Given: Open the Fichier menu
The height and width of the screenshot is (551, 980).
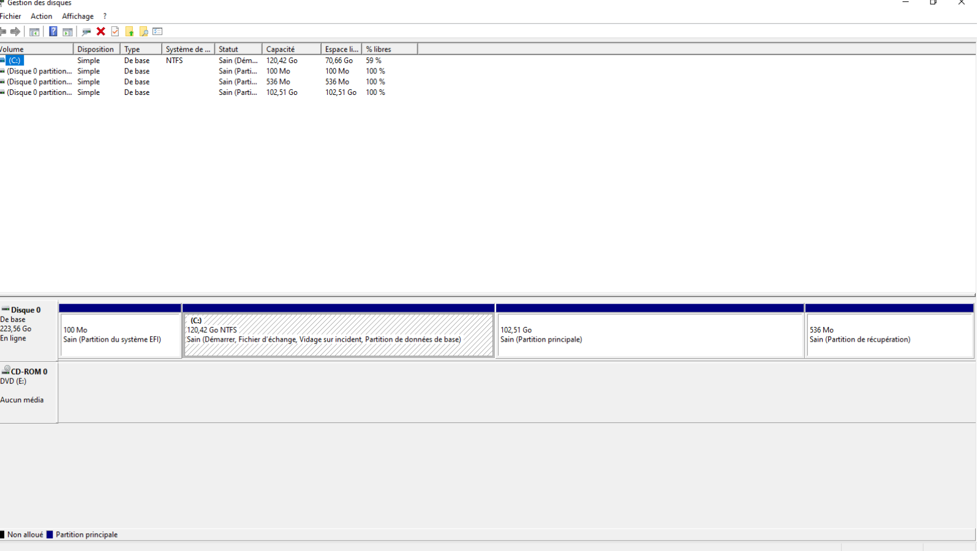Looking at the screenshot, I should click(x=10, y=17).
